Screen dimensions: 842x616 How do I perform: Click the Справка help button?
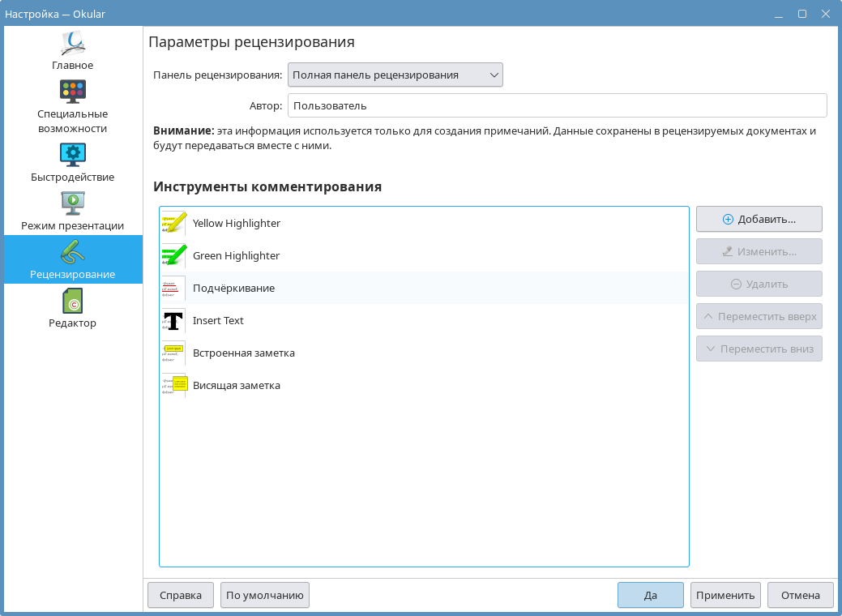pos(180,595)
